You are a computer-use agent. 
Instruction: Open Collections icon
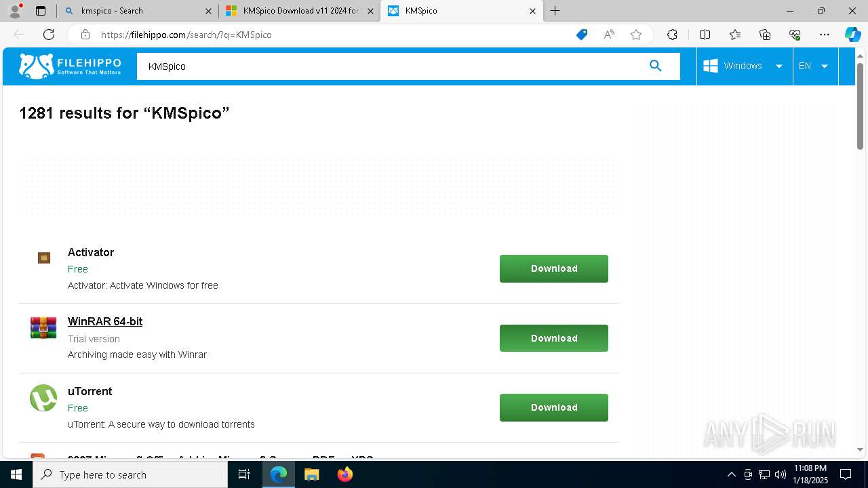765,35
